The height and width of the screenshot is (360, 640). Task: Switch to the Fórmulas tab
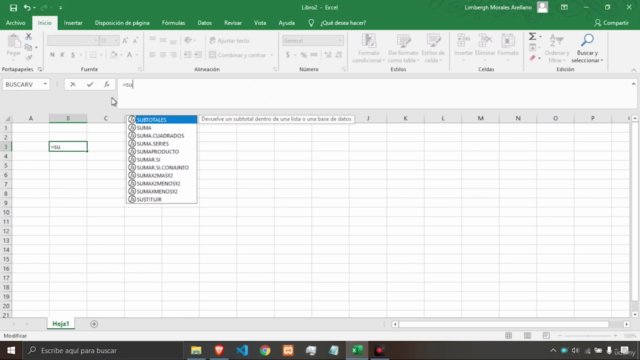[173, 23]
